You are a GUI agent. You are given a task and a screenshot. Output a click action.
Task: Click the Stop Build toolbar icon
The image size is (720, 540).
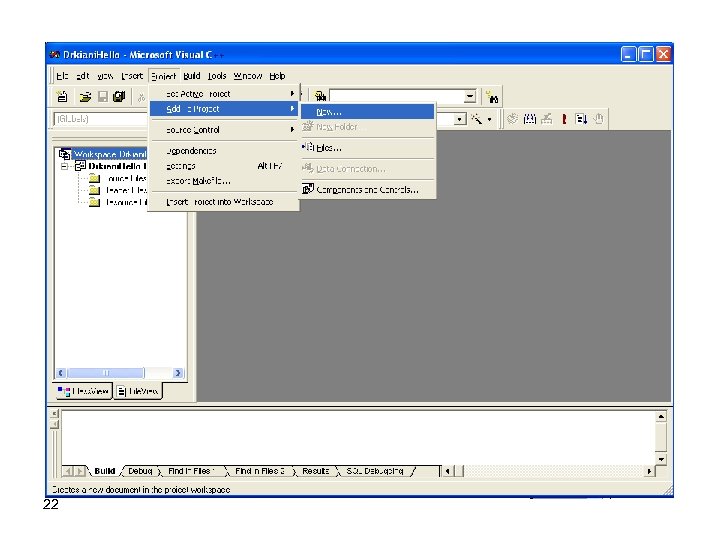(x=546, y=119)
